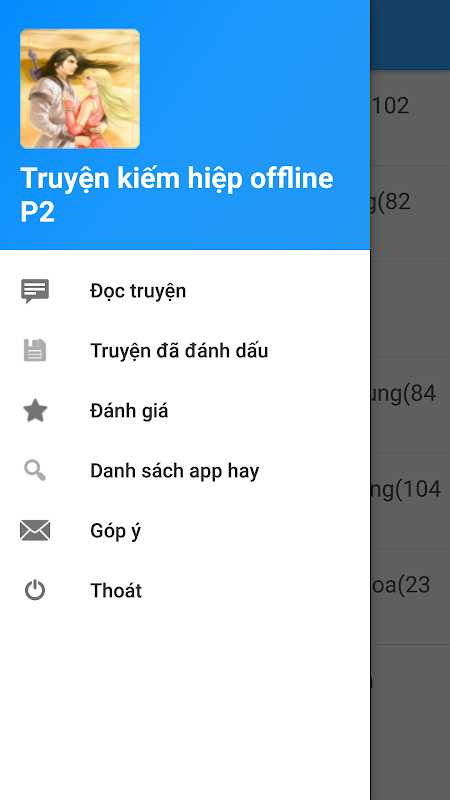This screenshot has width=450, height=800.
Task: Tap the app cover image thumbnail
Action: (x=80, y=89)
